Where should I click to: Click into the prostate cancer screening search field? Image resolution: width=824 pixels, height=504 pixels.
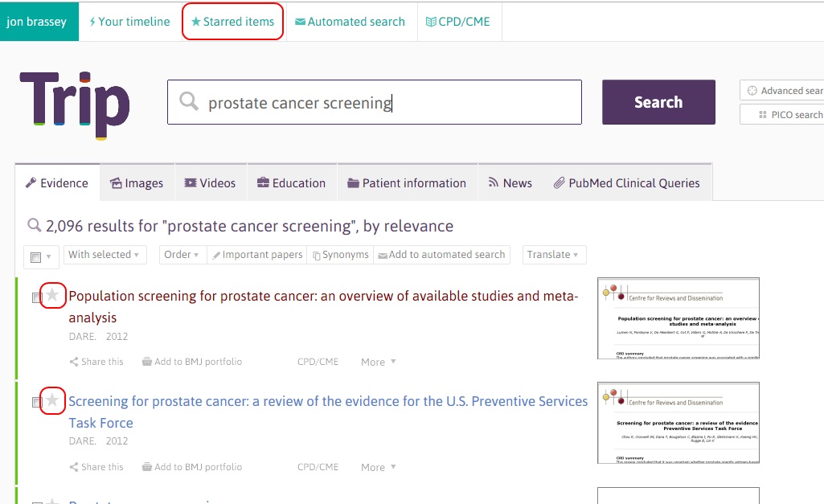pyautogui.click(x=386, y=102)
